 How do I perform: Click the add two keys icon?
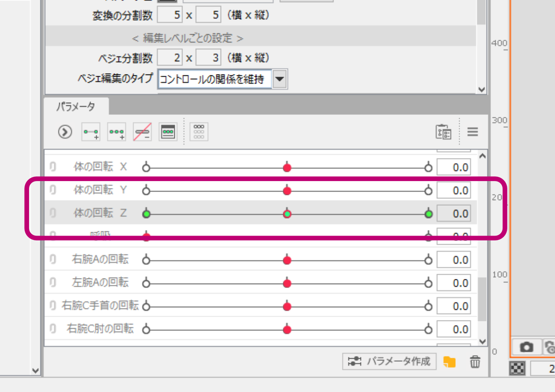(x=91, y=132)
